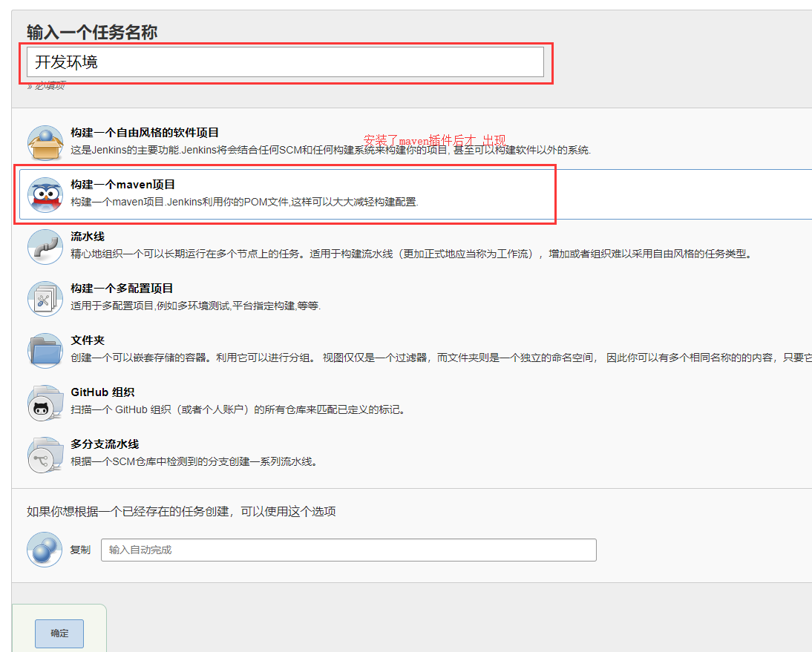Click the folder description starting 创建一个可以嵌套存储的容器
This screenshot has height=652, width=812.
tap(441, 358)
